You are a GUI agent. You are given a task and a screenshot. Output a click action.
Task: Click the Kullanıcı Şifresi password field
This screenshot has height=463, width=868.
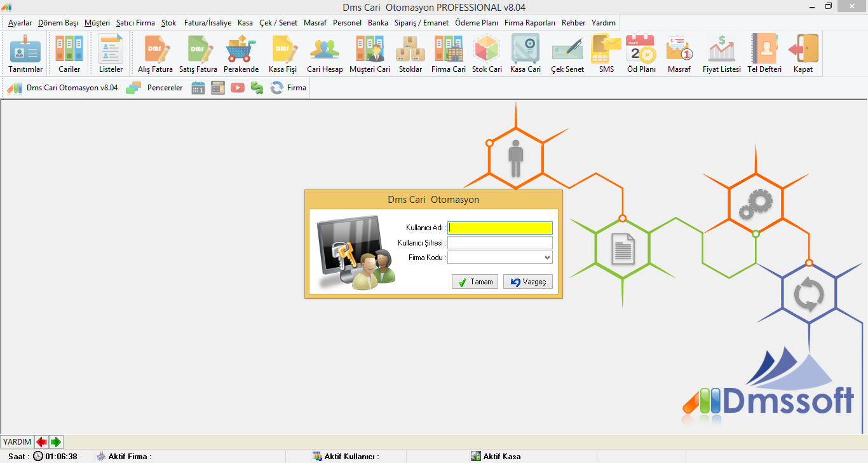499,243
